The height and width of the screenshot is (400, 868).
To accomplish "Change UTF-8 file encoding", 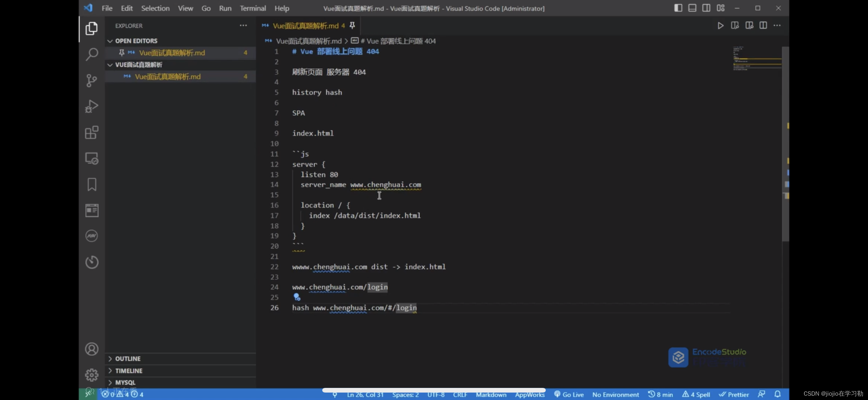I will (436, 394).
